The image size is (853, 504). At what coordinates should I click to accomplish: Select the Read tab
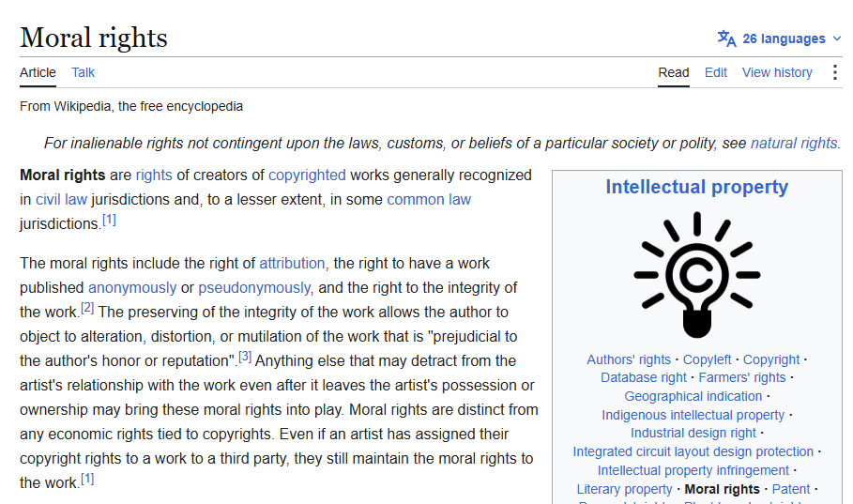[x=674, y=72]
